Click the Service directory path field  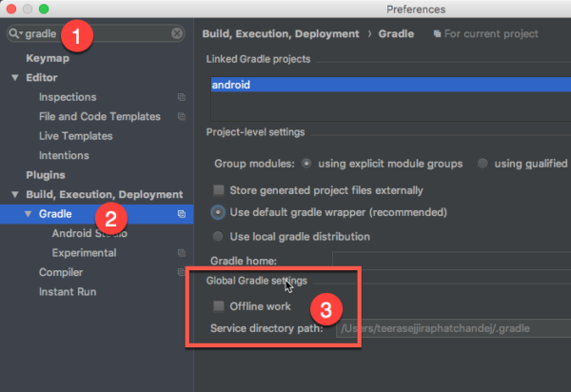453,328
